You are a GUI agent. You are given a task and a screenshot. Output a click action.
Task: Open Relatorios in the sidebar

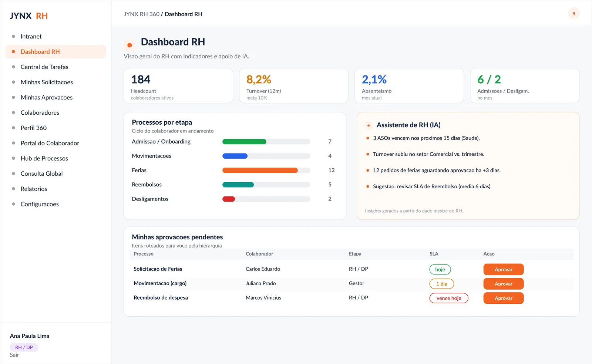[55, 189]
